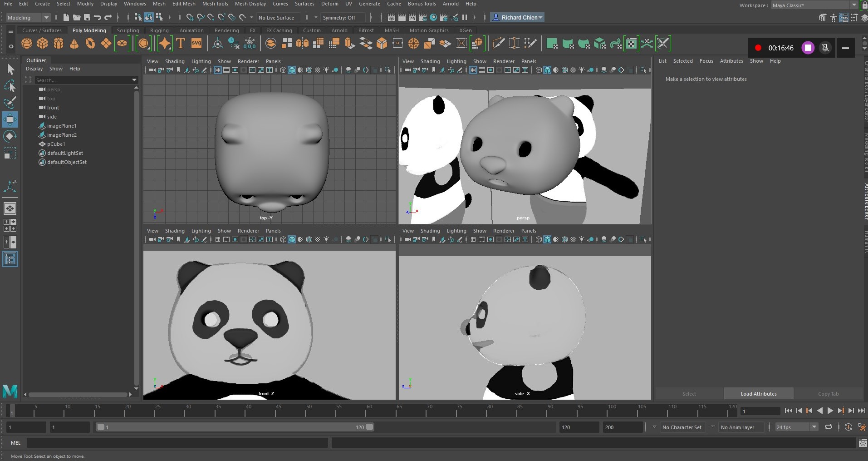Switch to the Sculpting shelf tab
This screenshot has height=461, width=868.
coord(128,30)
